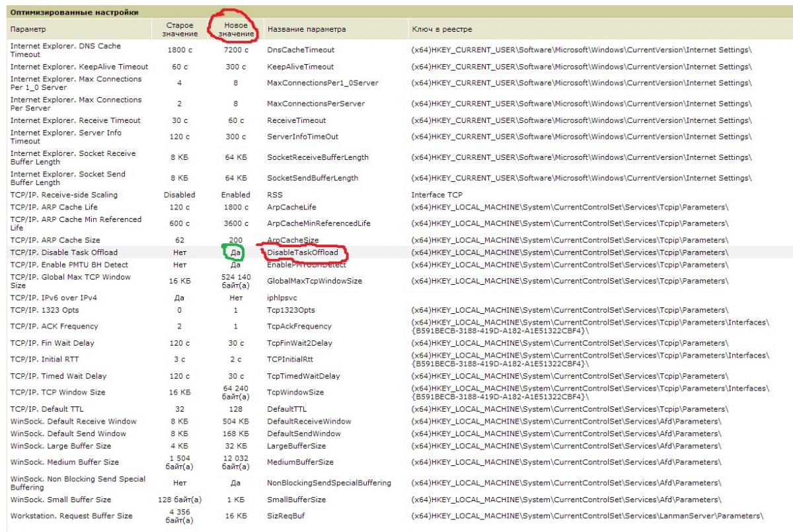Click the "Название параметра" column header
The width and height of the screenshot is (793, 532).
(x=306, y=30)
